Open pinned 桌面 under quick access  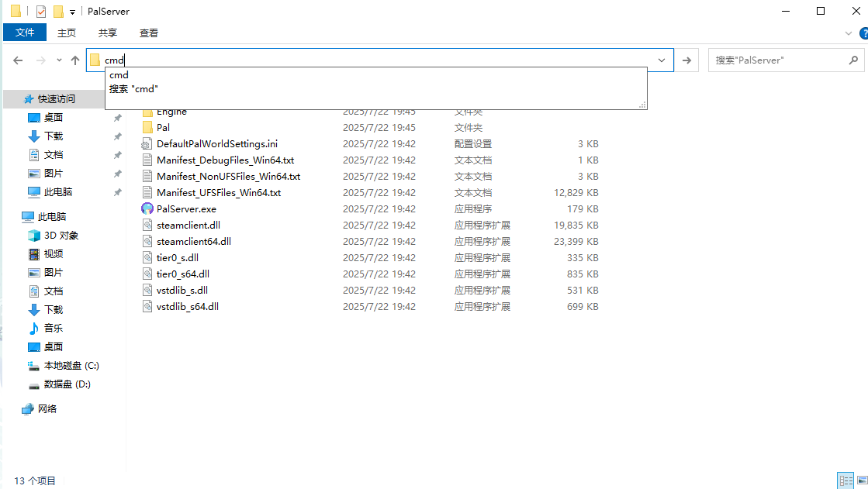pos(54,117)
